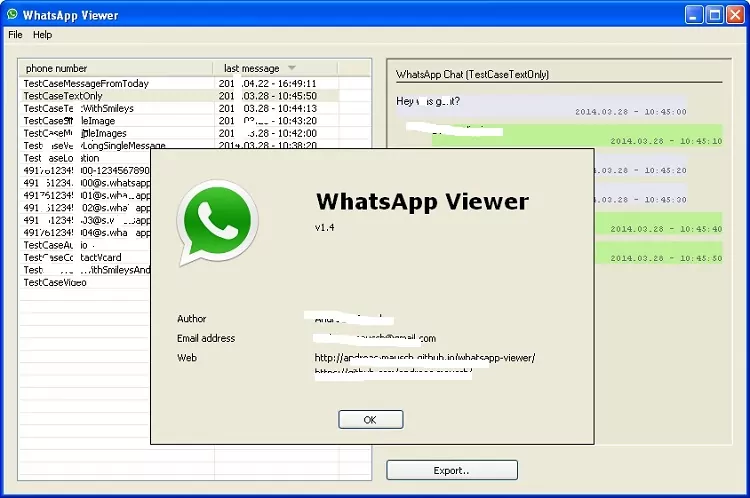
Task: Click the v1.4 version label
Action: 324,227
